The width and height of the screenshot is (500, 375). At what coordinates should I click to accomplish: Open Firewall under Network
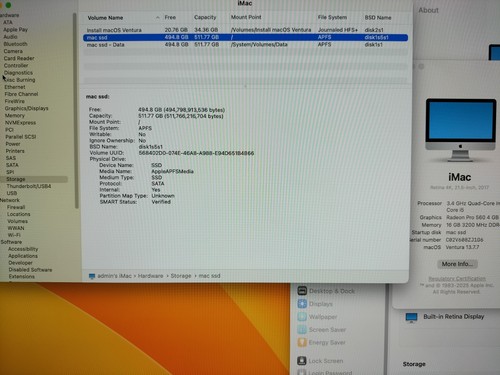pyautogui.click(x=16, y=207)
